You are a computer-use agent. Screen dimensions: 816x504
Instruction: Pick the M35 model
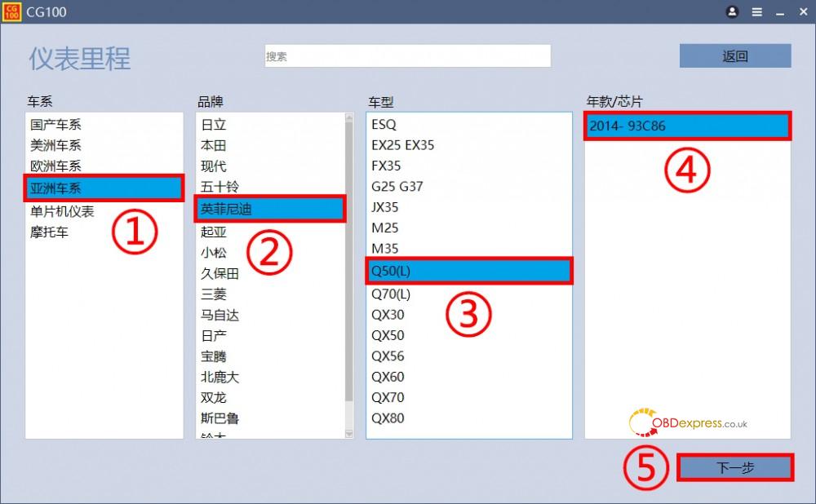469,249
